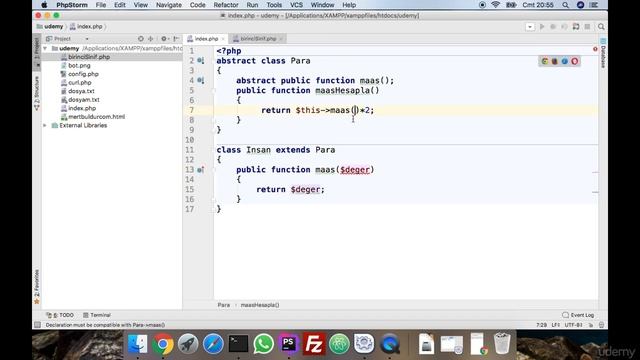Click the gutter implements icon on line 13
The height and width of the screenshot is (360, 640).
pos(200,170)
